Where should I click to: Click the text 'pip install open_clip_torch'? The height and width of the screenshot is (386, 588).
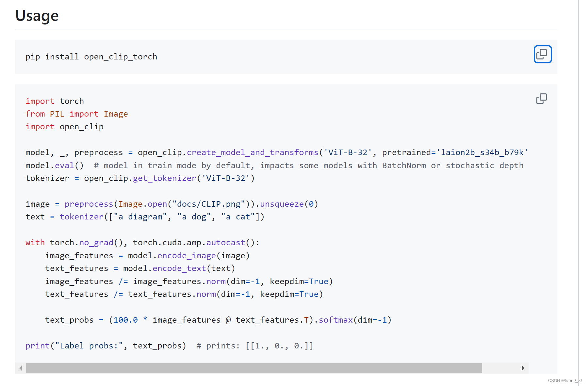(91, 57)
